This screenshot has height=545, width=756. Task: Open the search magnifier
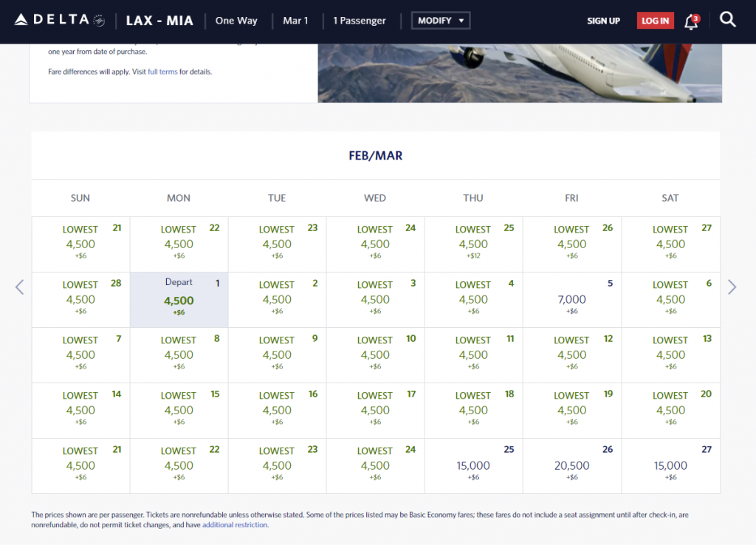(728, 20)
